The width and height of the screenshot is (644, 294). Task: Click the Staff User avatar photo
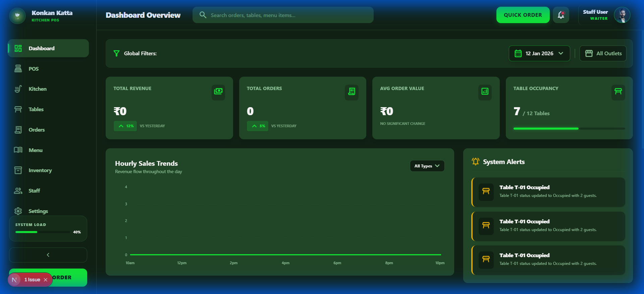click(622, 15)
